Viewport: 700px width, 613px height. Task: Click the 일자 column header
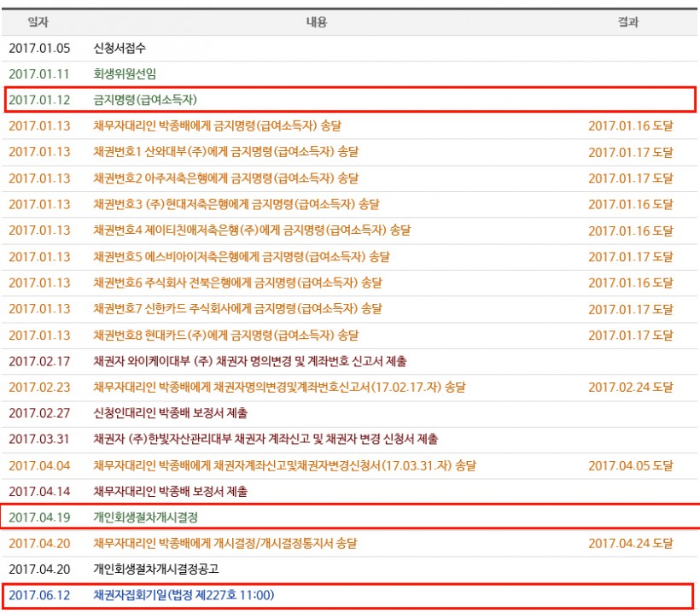tap(38, 22)
